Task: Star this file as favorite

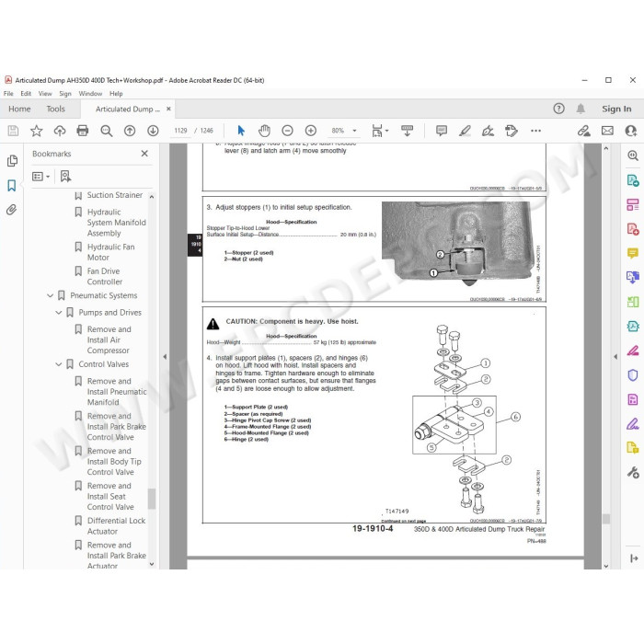Action: (x=37, y=131)
